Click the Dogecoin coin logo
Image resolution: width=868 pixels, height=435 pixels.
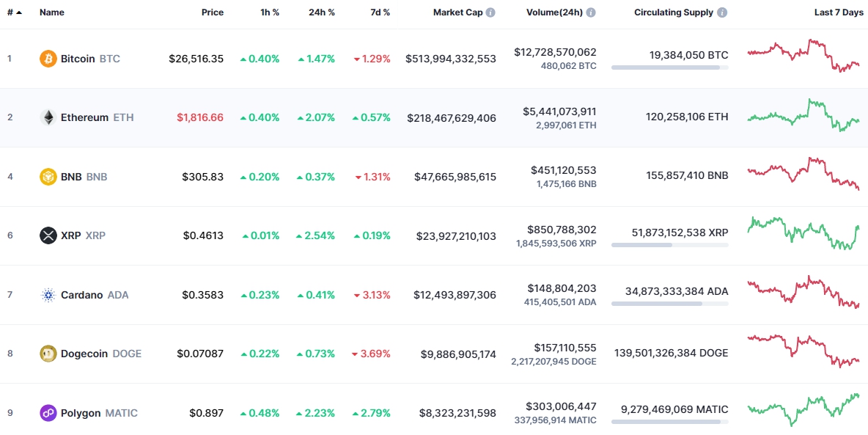48,354
